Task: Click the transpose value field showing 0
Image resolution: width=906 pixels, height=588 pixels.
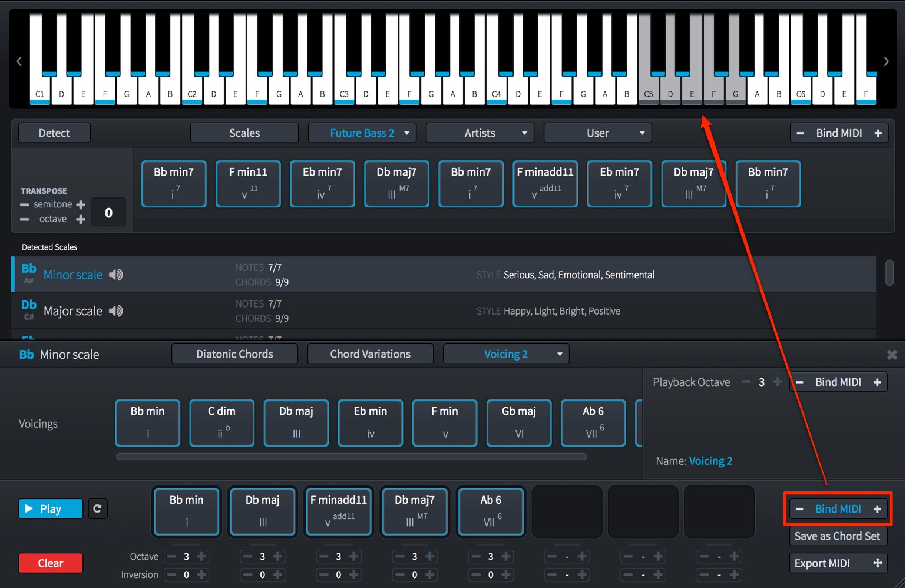Action: (108, 212)
